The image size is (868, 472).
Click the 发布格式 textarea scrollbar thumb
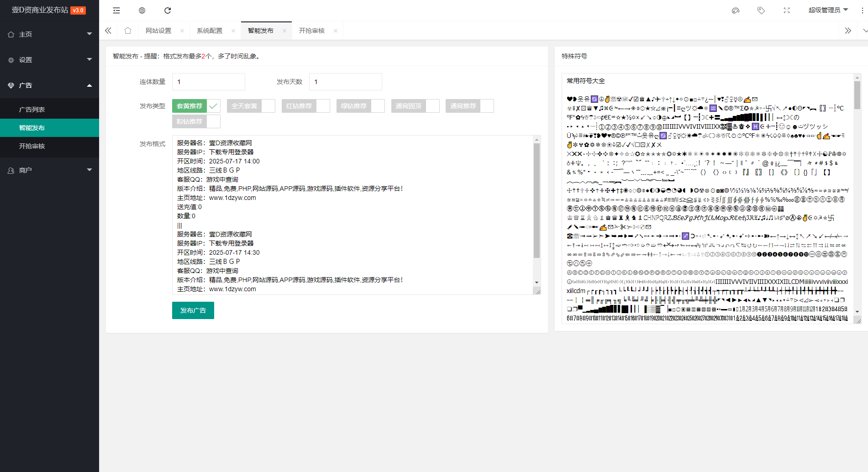[537, 201]
